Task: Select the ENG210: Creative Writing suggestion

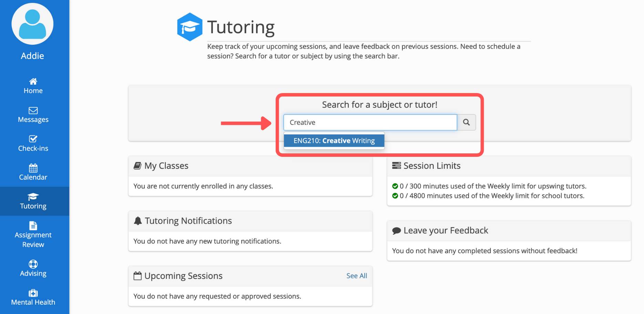Action: pyautogui.click(x=334, y=140)
